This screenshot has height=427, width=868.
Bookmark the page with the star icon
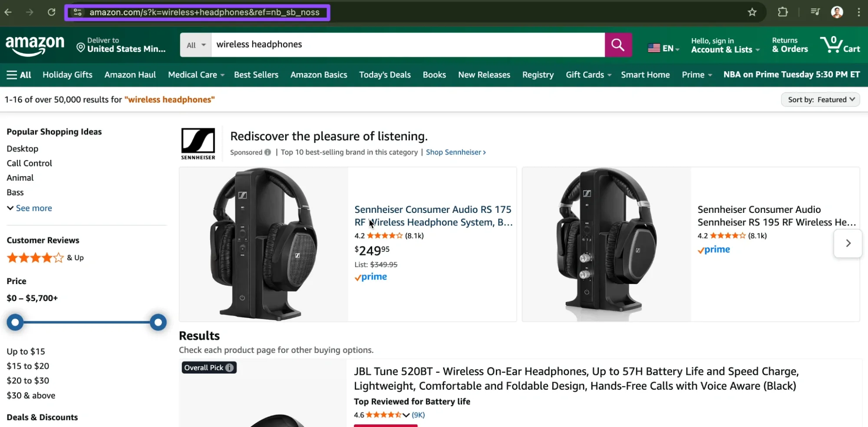752,12
